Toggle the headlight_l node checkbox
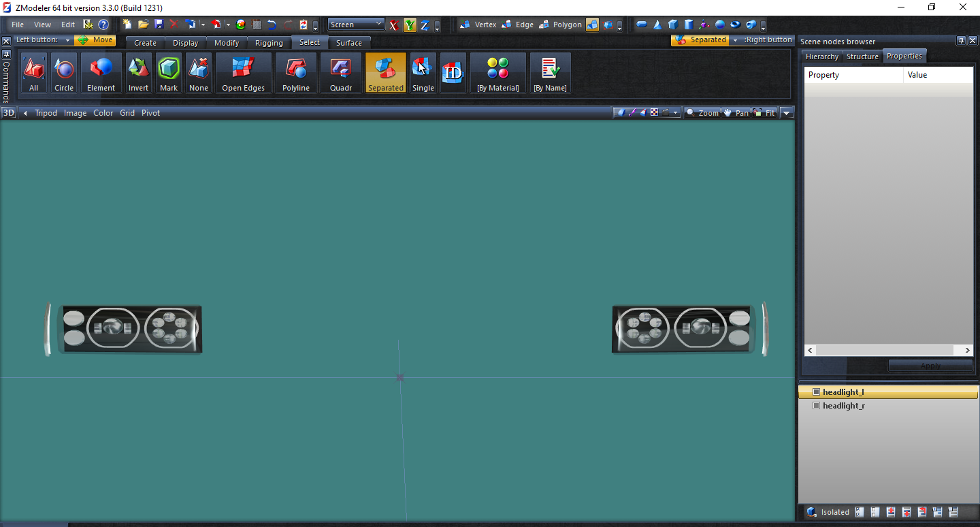The image size is (980, 527). click(x=816, y=392)
